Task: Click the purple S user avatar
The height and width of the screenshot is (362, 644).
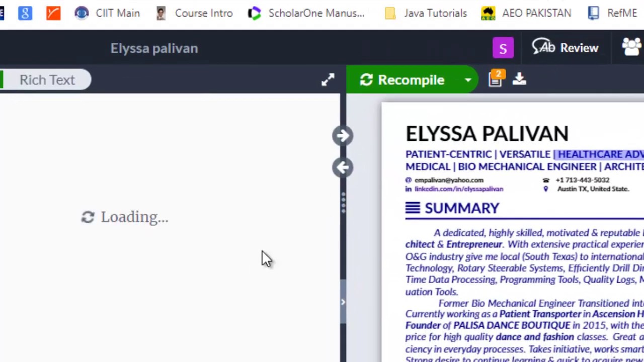Action: tap(503, 48)
